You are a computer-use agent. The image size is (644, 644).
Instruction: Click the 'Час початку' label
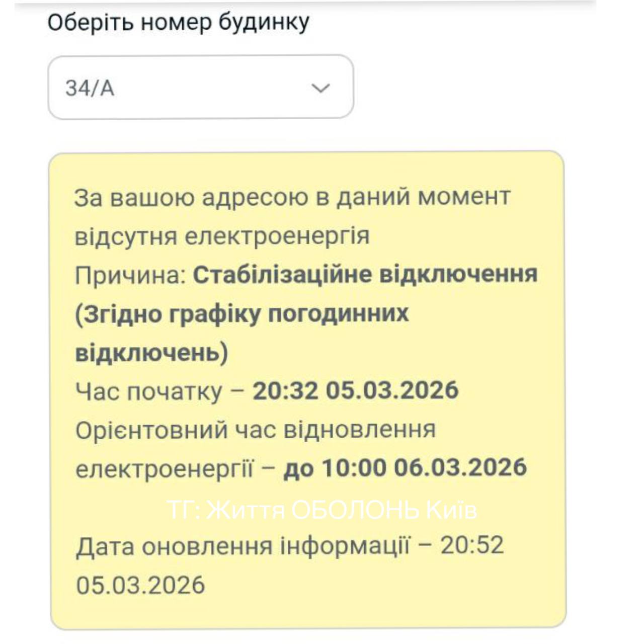[x=148, y=391]
